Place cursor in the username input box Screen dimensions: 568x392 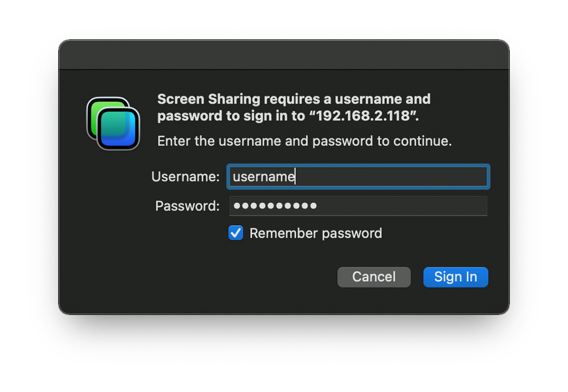(x=358, y=176)
